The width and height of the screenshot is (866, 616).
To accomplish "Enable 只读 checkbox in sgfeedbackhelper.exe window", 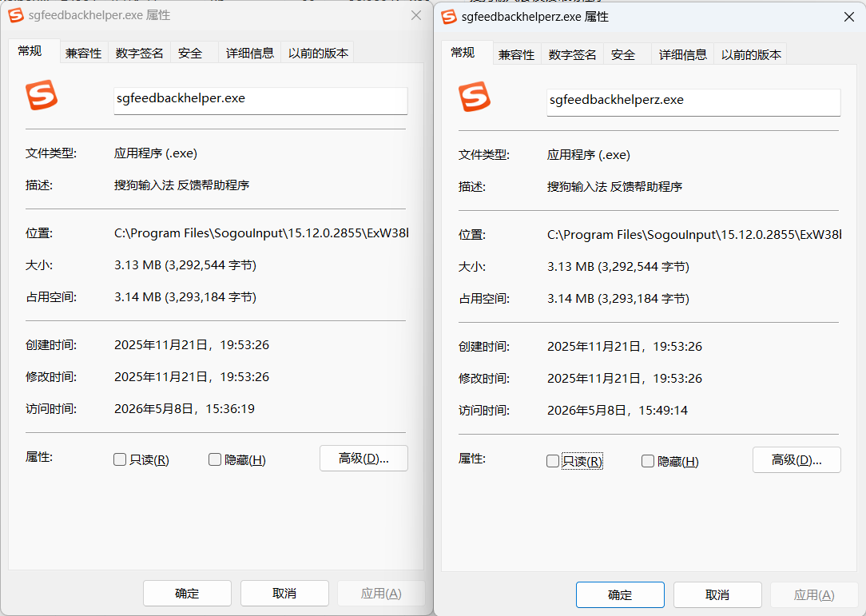I will [x=120, y=459].
